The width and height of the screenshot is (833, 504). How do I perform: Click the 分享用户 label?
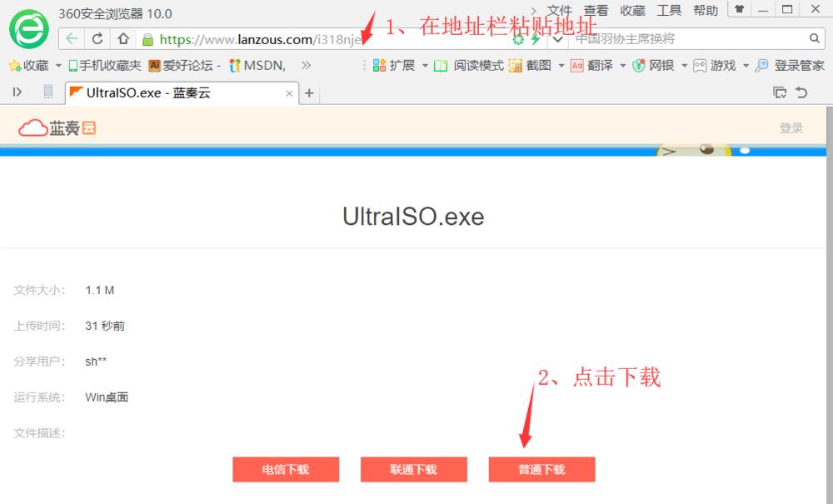tap(39, 362)
